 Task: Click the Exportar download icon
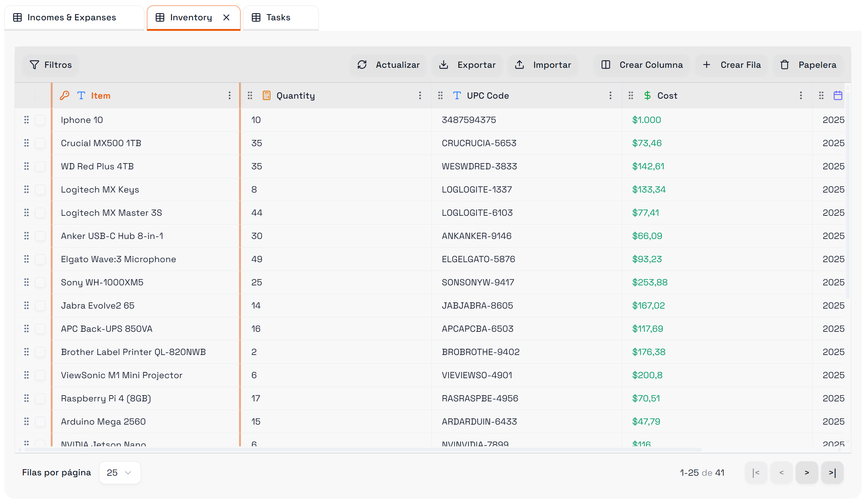tap(444, 65)
